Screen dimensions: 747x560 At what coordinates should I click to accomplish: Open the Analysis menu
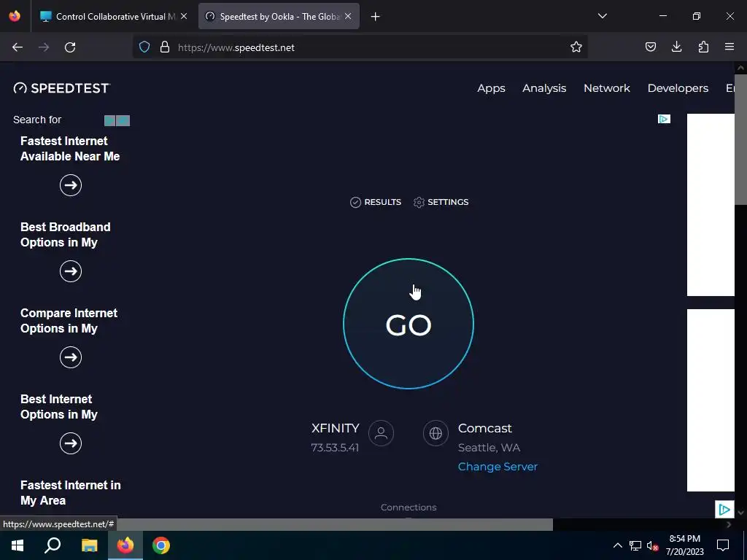point(544,88)
